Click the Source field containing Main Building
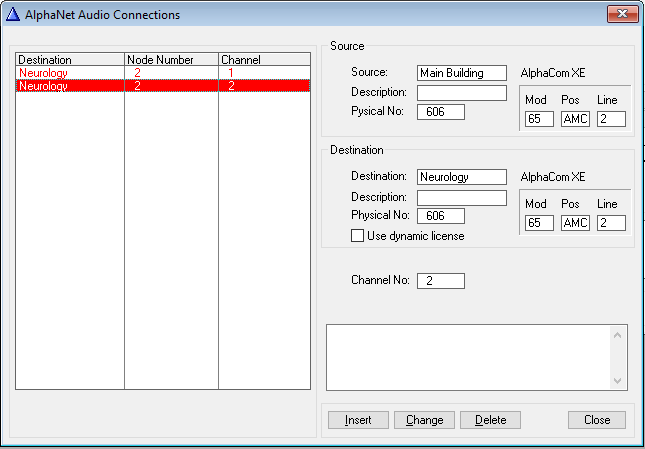Viewport: 645px width, 449px height. pyautogui.click(x=462, y=73)
